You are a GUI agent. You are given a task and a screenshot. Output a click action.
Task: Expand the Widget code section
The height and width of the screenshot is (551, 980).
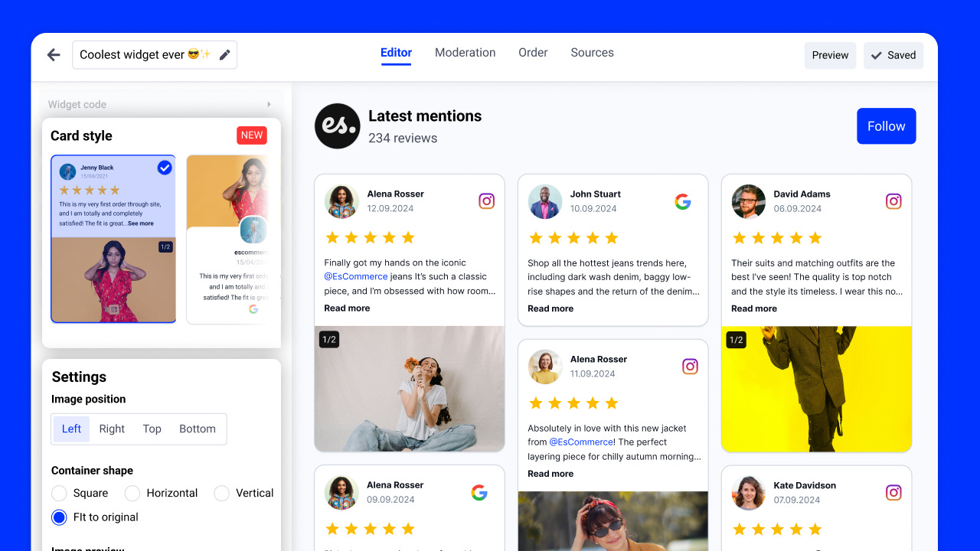[162, 104]
